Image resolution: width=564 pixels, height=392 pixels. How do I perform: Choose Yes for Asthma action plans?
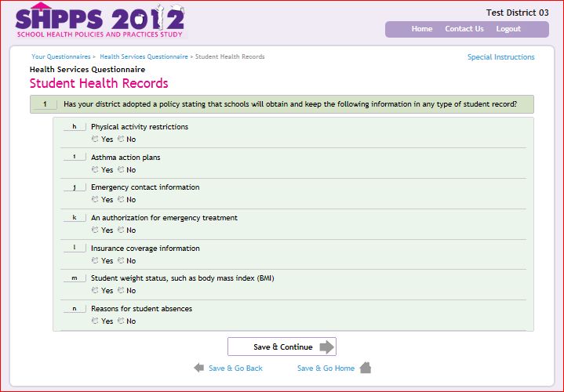95,169
